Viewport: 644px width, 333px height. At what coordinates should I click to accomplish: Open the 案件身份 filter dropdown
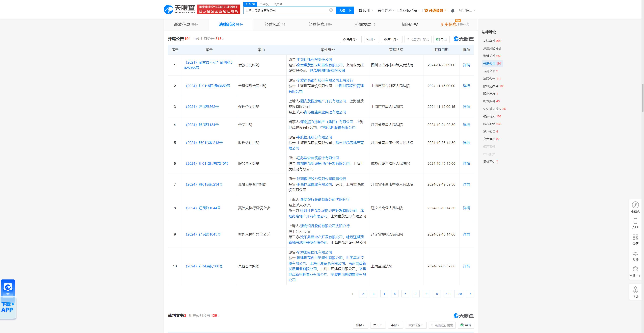[351, 39]
